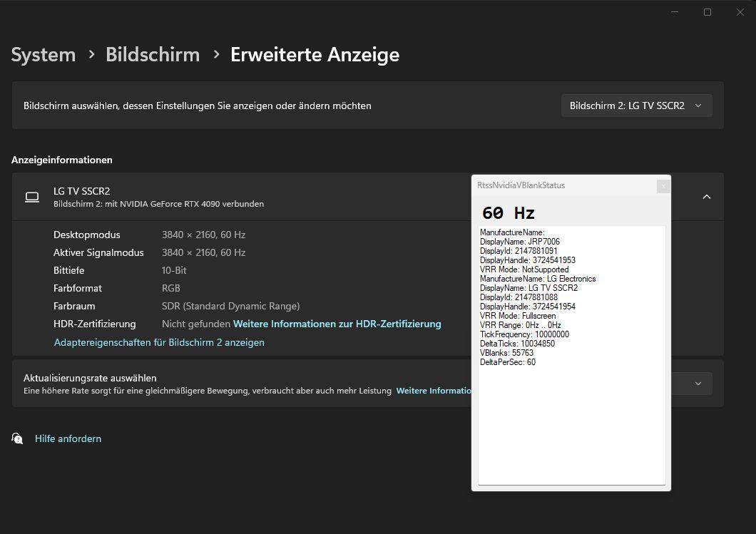Open Weitere Informationen zur HDR-Zertifizierung link
This screenshot has height=534, width=756.
tap(337, 324)
